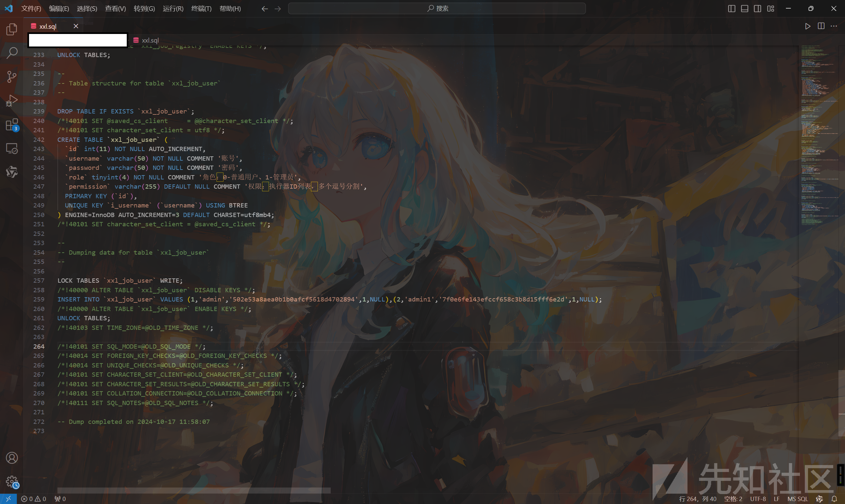Open Remote Explorer view

coord(12,148)
